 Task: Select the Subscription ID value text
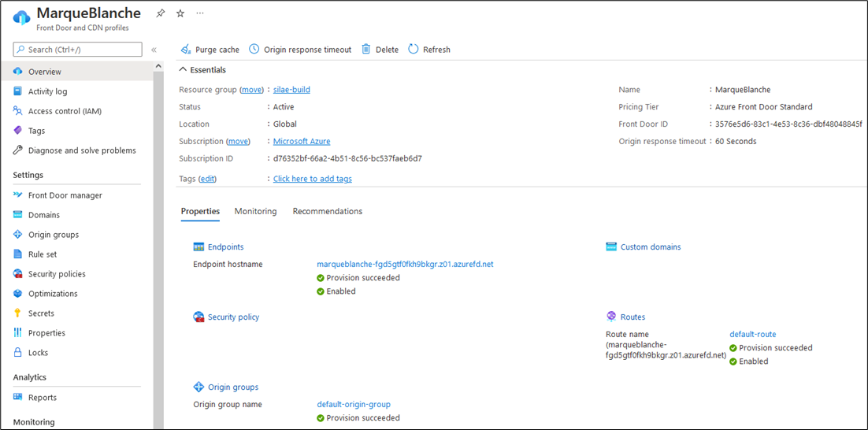[x=347, y=158]
